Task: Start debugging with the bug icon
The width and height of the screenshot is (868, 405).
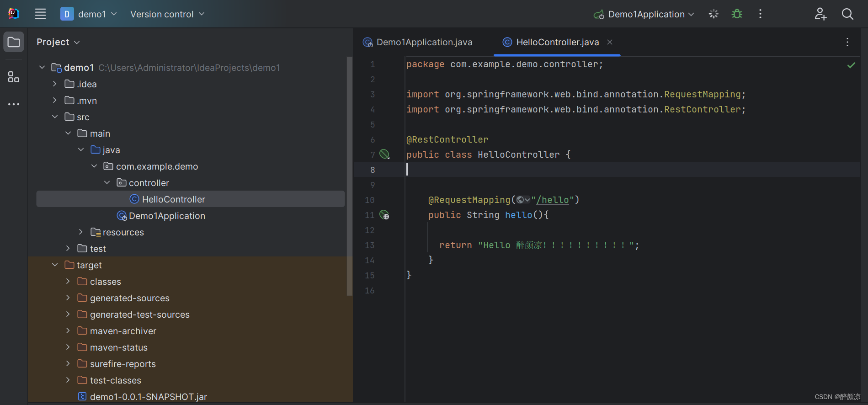Action: [x=737, y=14]
